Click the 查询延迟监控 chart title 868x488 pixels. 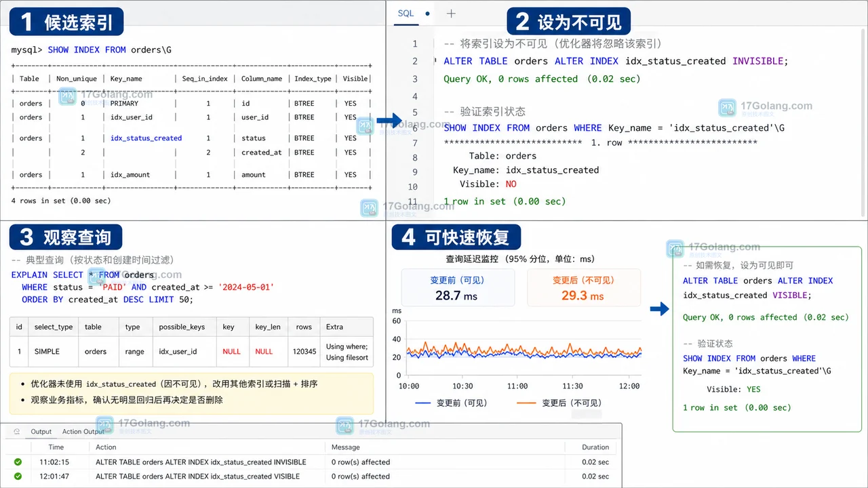519,259
